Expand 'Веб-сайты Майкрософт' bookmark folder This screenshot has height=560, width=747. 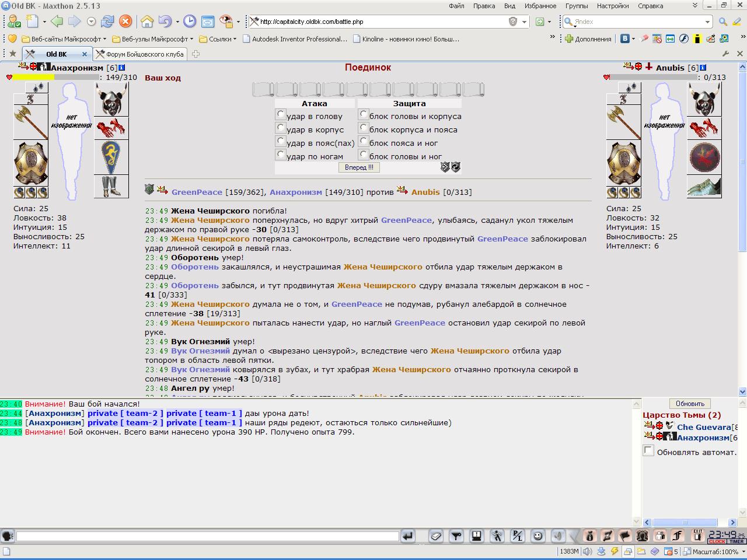click(64, 39)
